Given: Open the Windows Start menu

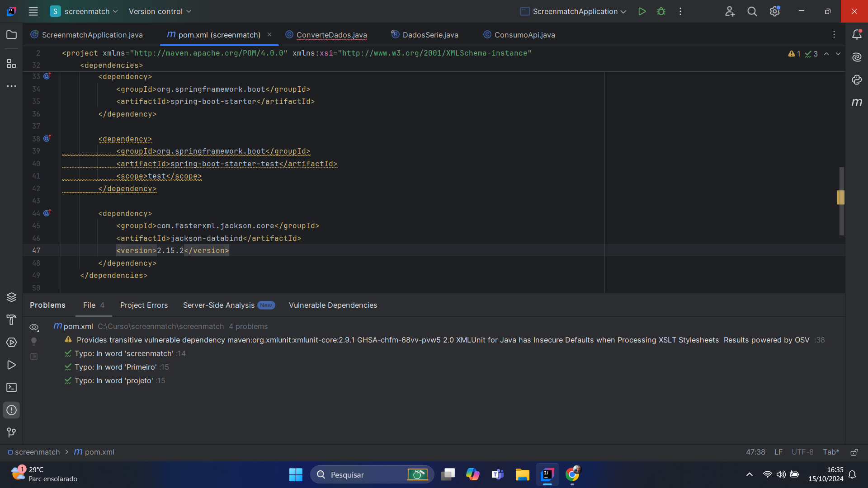Looking at the screenshot, I should pos(296,474).
